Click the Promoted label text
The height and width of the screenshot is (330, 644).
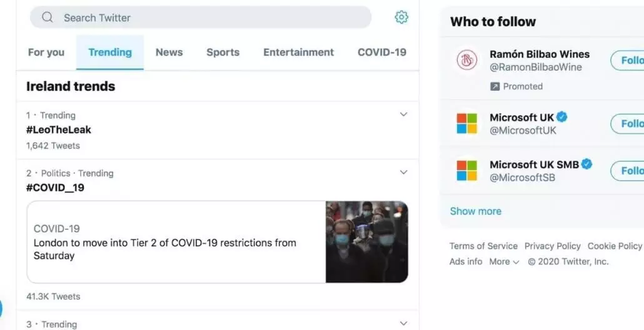pyautogui.click(x=523, y=86)
